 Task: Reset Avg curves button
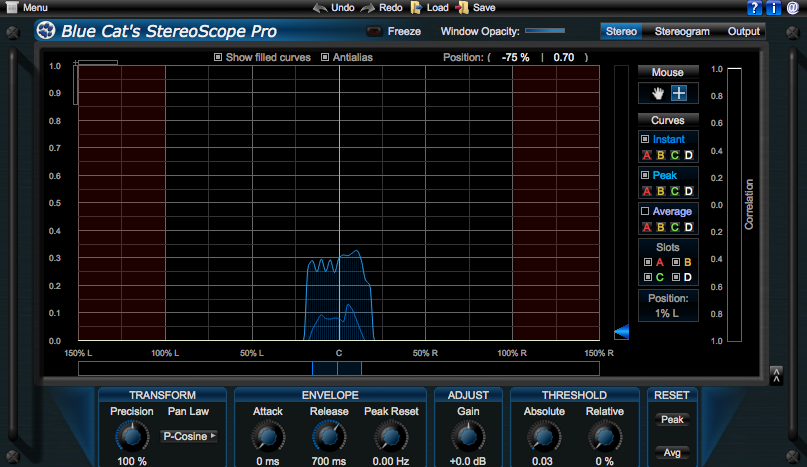(672, 453)
